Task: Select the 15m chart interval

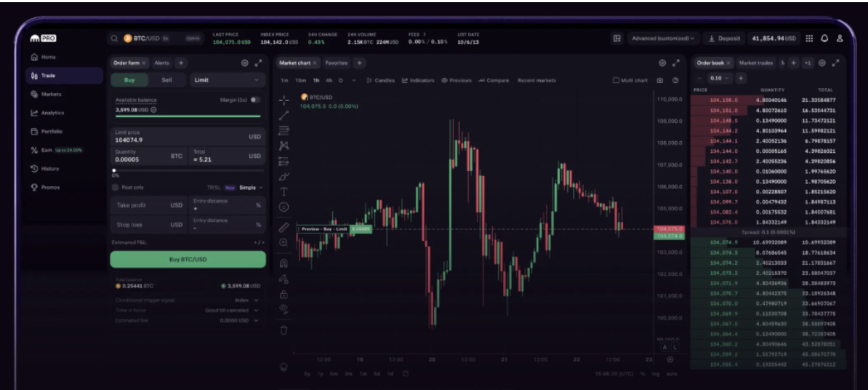Action: pyautogui.click(x=300, y=80)
